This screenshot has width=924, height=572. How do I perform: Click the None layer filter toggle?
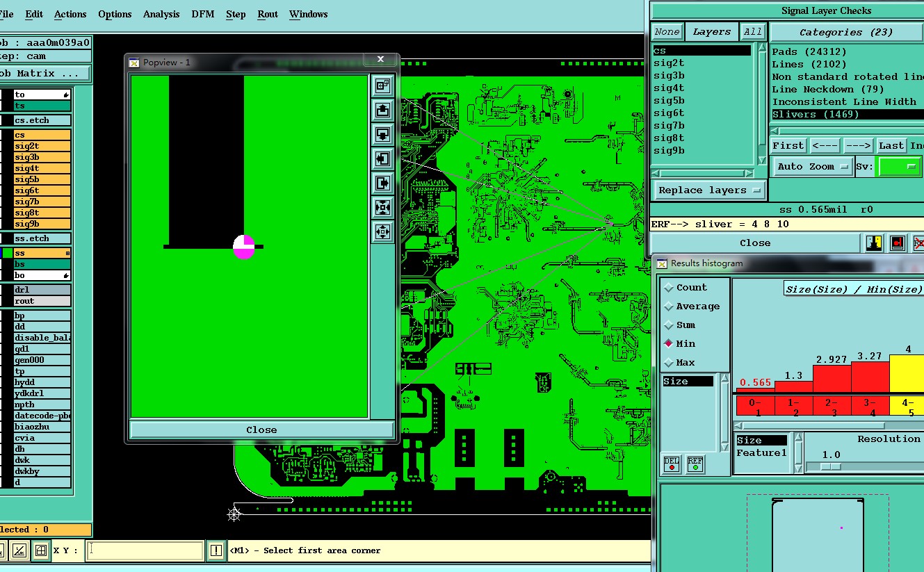pos(667,32)
